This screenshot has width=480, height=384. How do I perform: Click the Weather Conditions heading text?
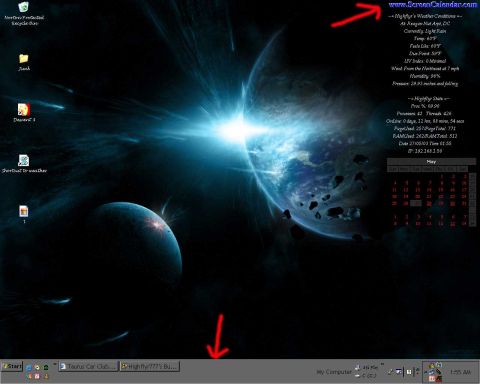pos(425,16)
